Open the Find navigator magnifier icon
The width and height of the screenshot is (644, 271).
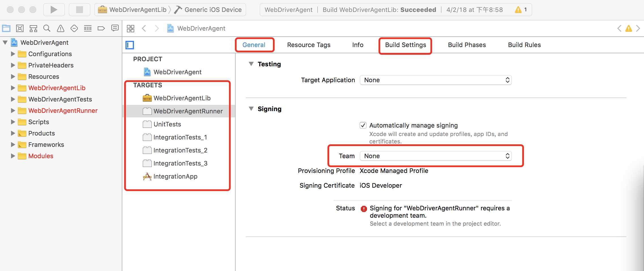47,28
